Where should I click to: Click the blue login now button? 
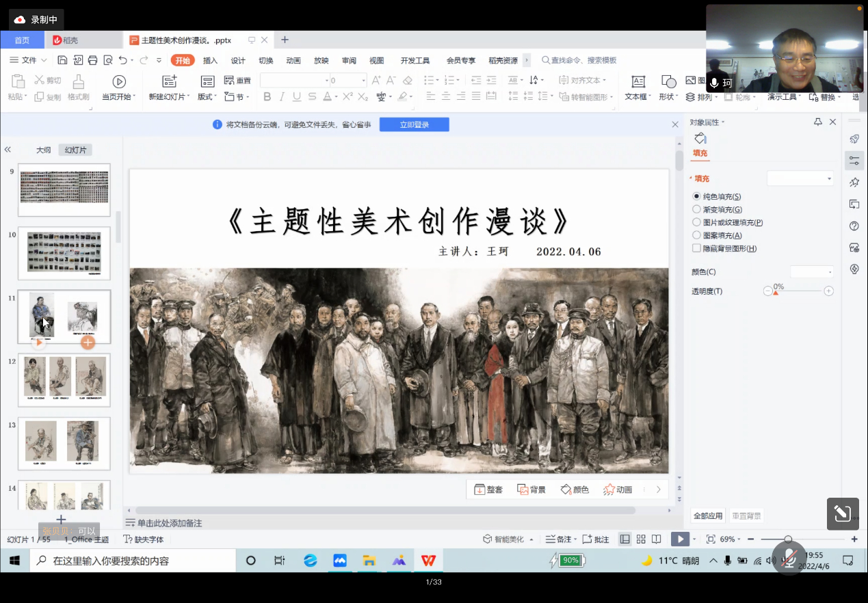414,124
